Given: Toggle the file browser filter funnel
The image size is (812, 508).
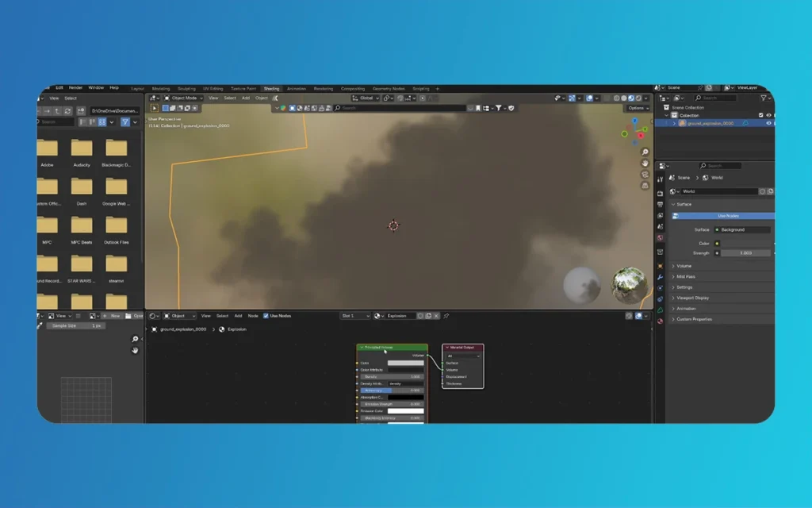Looking at the screenshot, I should [125, 122].
